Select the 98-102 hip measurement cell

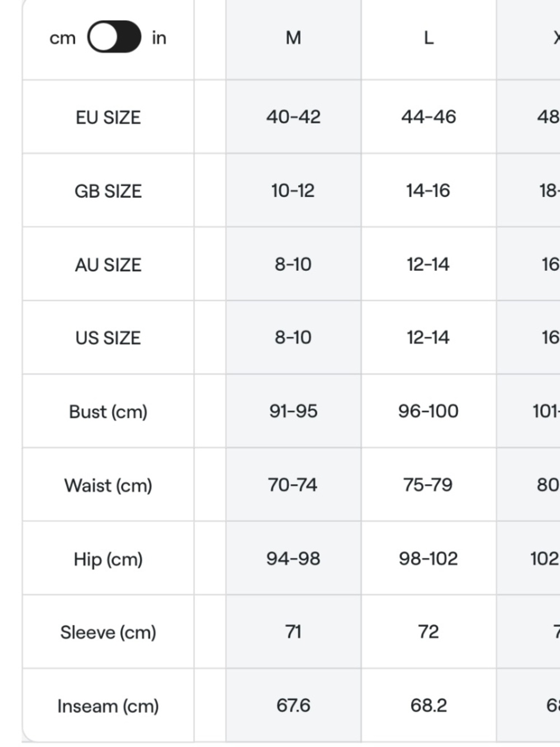(x=428, y=559)
